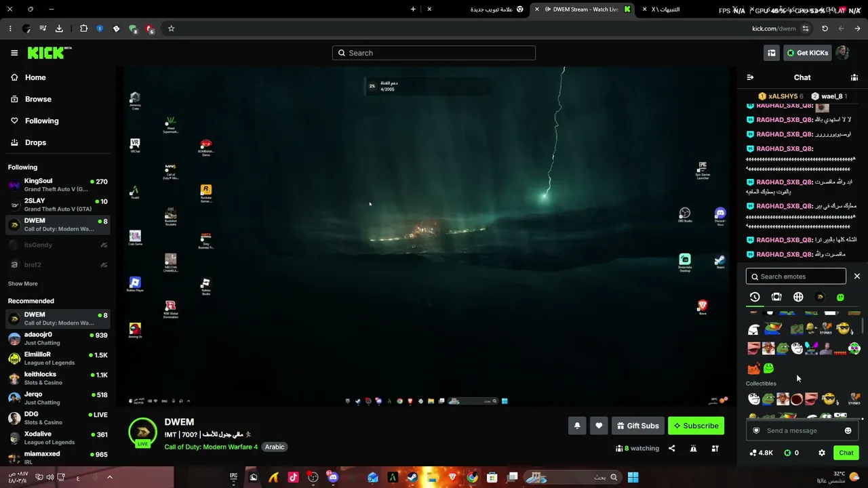Toggle the emote picker smiley button

848,430
